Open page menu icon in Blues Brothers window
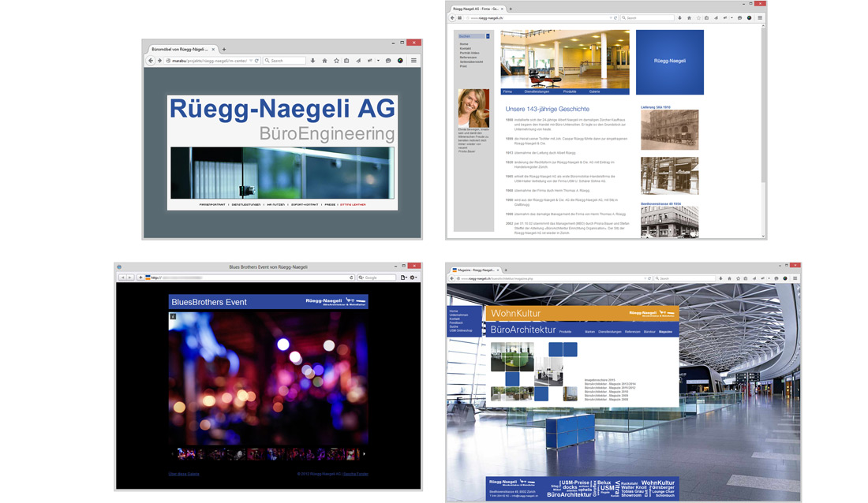This screenshot has height=503, width=868. tap(403, 278)
